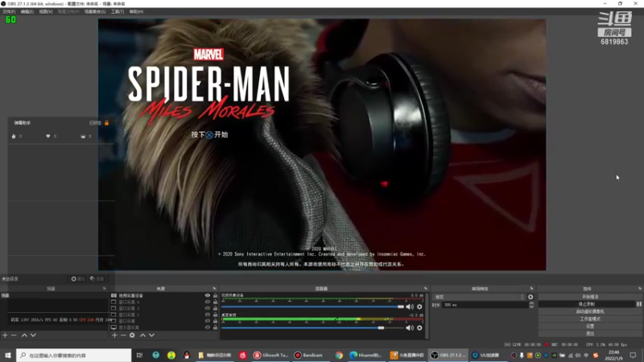Toggle lock on 窗口采集 4 source

215,302
